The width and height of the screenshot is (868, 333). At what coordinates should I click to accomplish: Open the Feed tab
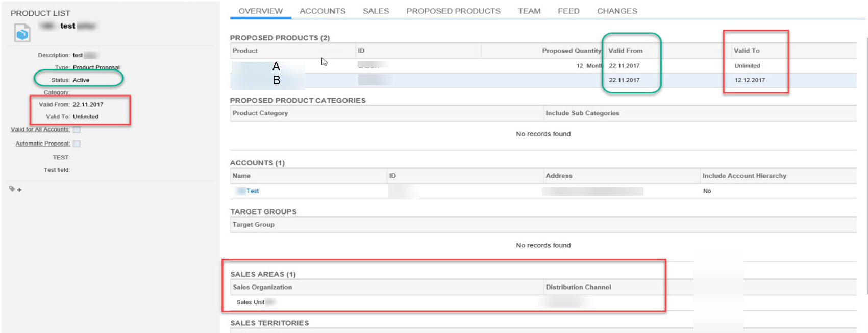pyautogui.click(x=568, y=11)
